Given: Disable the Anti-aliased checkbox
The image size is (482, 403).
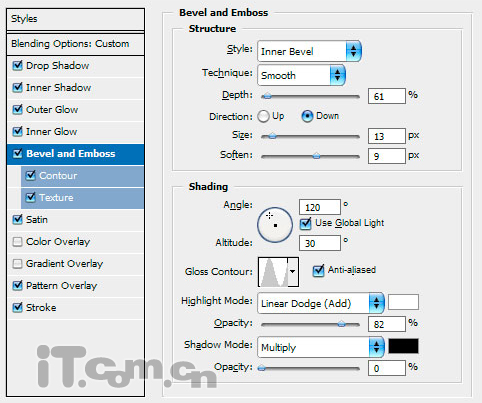Looking at the screenshot, I should (x=318, y=270).
